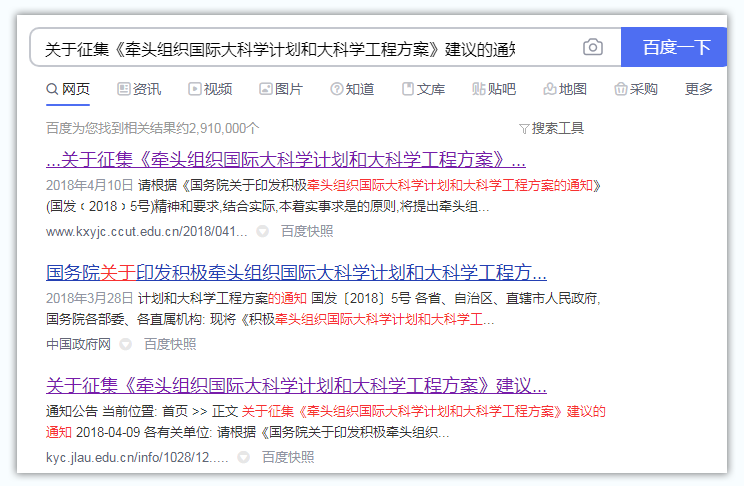Click the shopping bag icon beside 采购

(620, 89)
